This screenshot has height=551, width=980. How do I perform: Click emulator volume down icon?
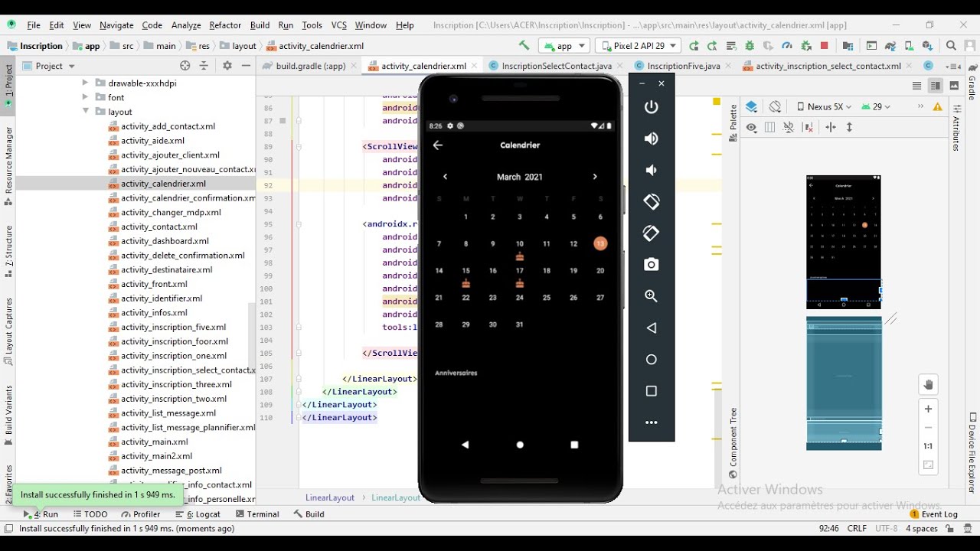652,170
